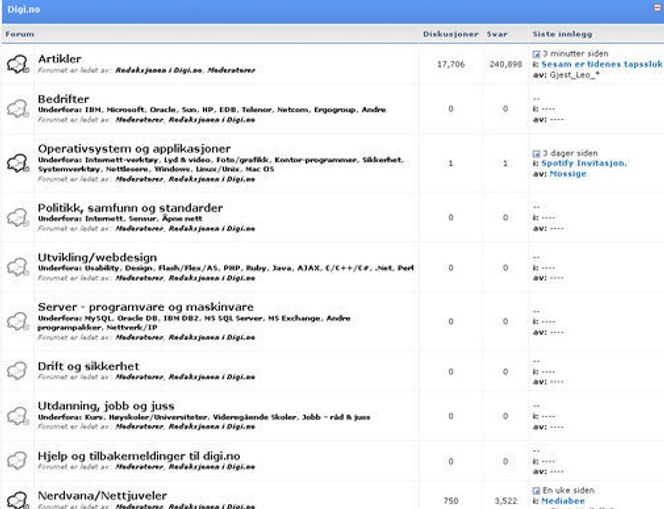This screenshot has height=509, width=664.
Task: Click 'Redaksjonen i Digi.no' leader link in Artikler row
Action: 158,70
